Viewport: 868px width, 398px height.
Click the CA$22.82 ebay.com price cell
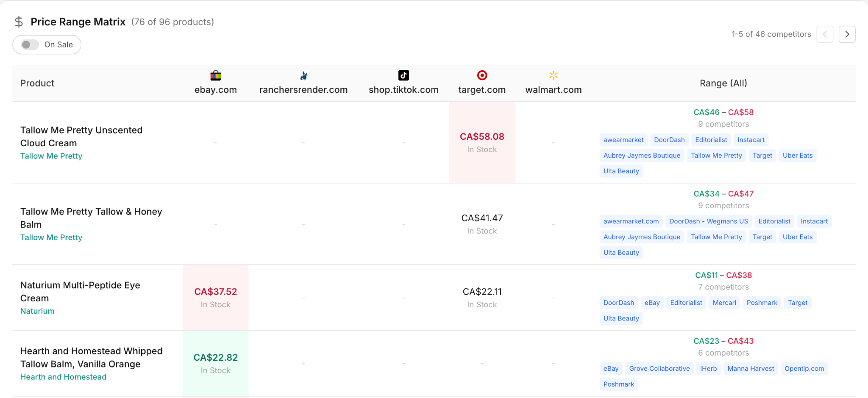coord(216,363)
